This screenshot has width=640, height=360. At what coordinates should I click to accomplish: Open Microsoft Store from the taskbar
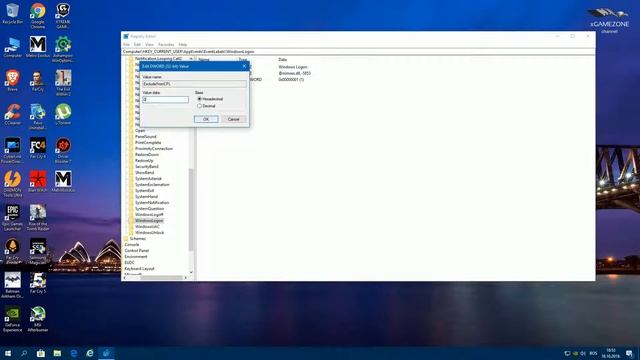point(41,353)
